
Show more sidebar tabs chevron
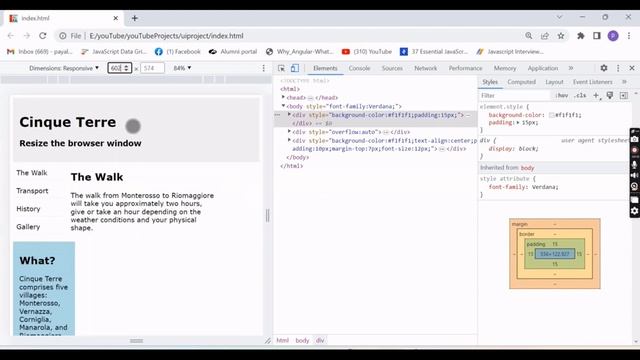[624, 82]
